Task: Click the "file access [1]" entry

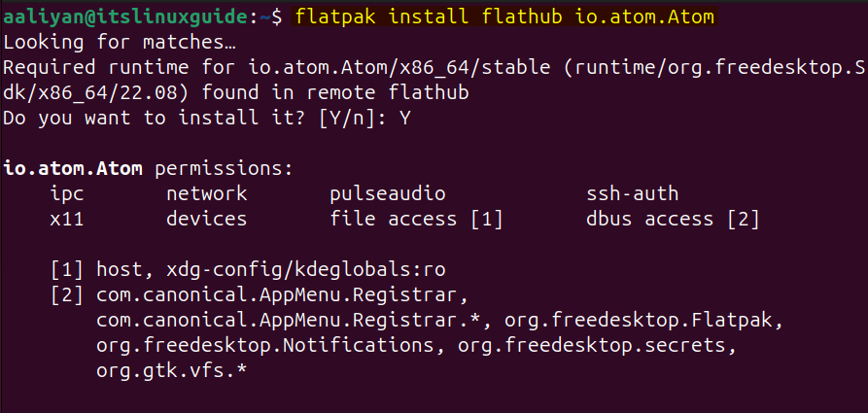Action: pyautogui.click(x=416, y=220)
